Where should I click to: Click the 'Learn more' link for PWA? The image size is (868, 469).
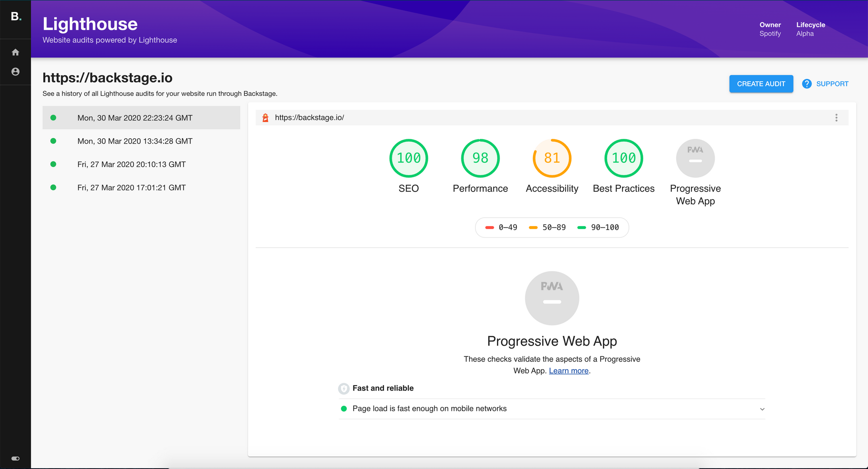(568, 370)
